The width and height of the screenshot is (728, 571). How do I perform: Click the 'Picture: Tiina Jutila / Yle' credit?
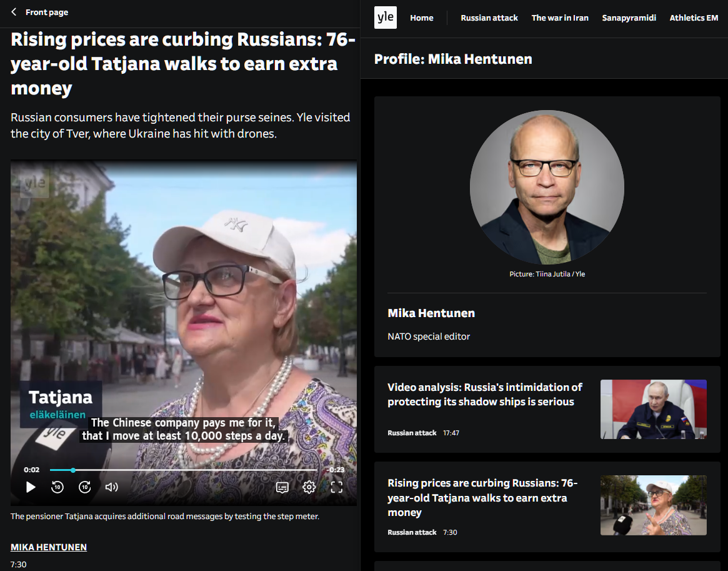[547, 274]
